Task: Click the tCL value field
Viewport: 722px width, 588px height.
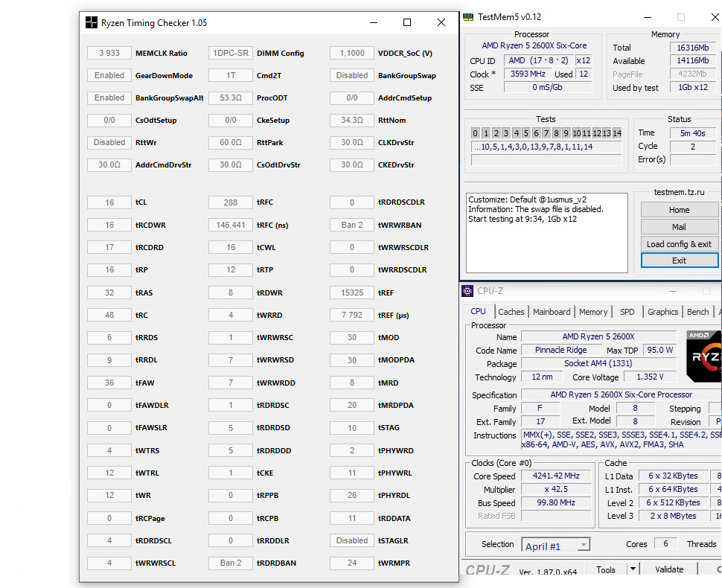Action: pos(109,202)
